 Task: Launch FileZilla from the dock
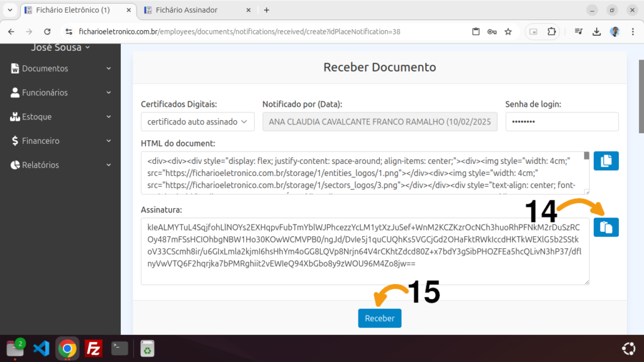click(94, 348)
